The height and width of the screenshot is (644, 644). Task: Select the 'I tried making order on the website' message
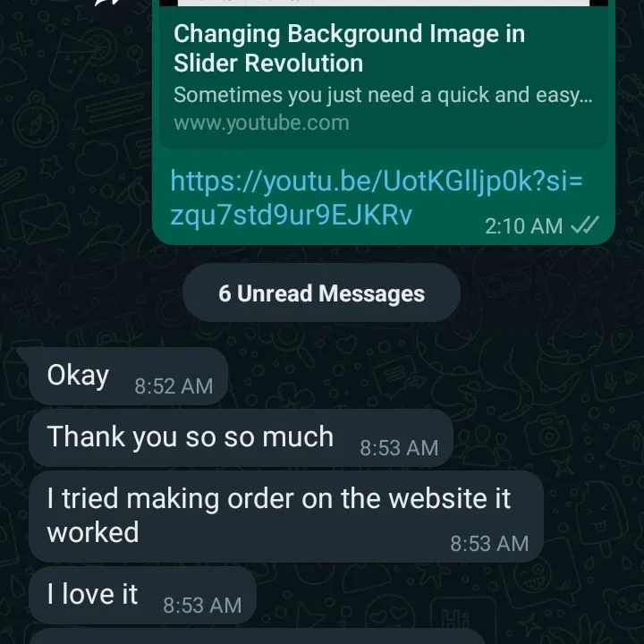pos(286,517)
